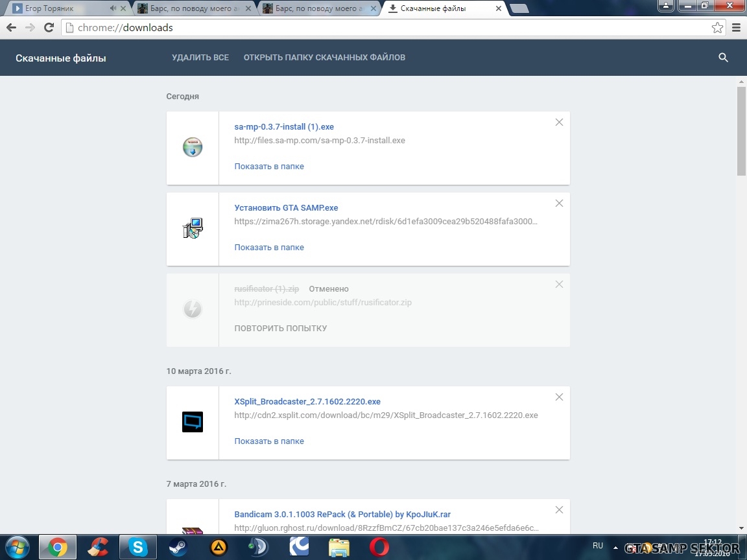Viewport: 747px width, 560px height.
Task: Open the Chrome hamburger menu
Action: point(735,28)
